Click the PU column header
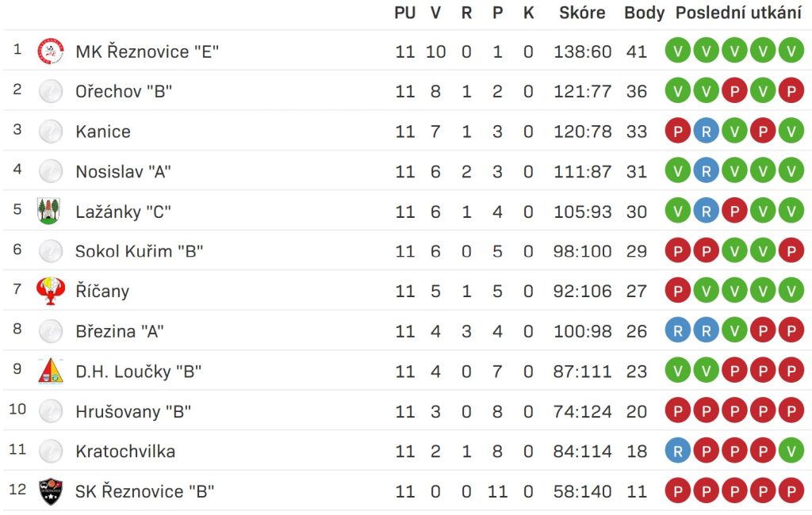812x515 pixels. click(405, 13)
